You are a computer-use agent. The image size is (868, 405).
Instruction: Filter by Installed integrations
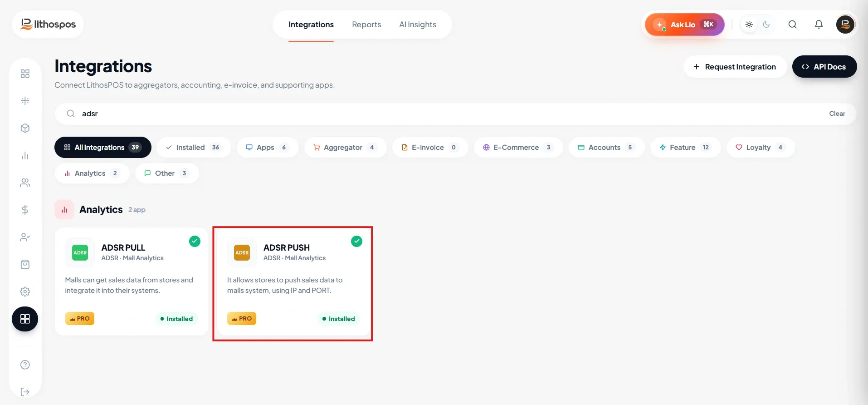click(x=194, y=147)
